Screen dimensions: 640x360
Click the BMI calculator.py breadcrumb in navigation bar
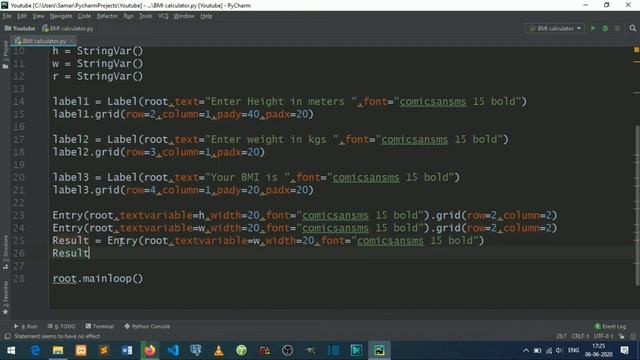[68, 28]
